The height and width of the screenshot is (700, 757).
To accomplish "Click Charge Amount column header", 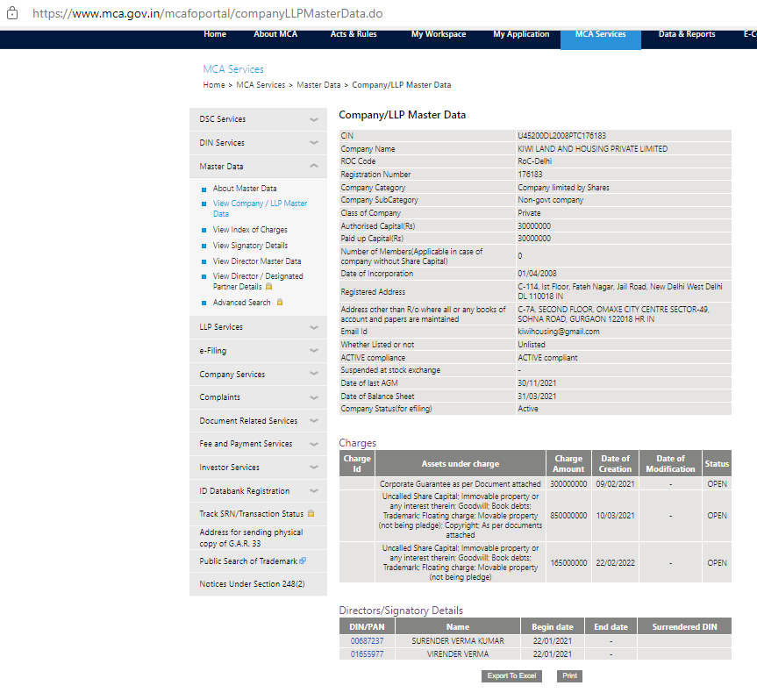I will coord(568,463).
